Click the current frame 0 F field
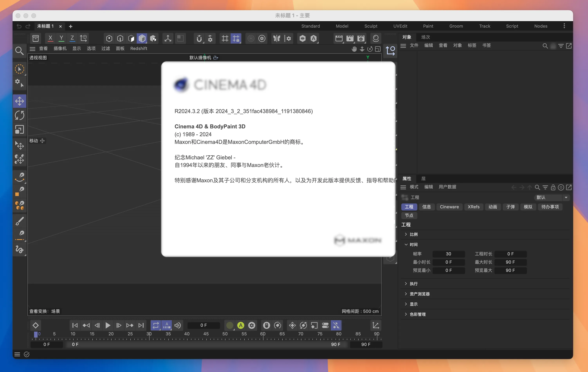Viewport: 588px width, 372px height. [203, 325]
